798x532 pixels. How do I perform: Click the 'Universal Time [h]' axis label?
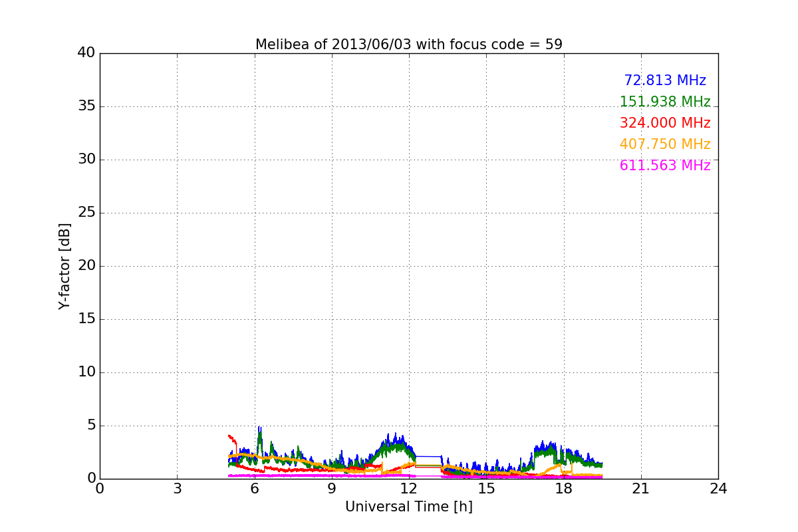click(409, 507)
